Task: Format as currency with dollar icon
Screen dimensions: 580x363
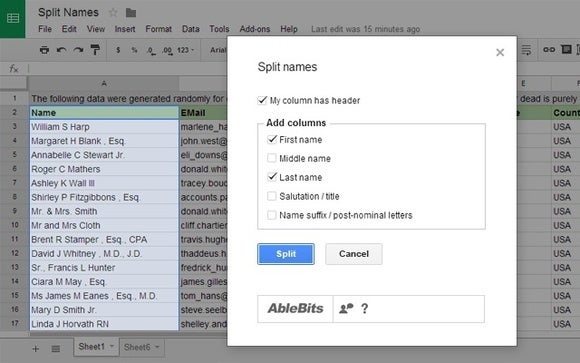Action: point(118,50)
